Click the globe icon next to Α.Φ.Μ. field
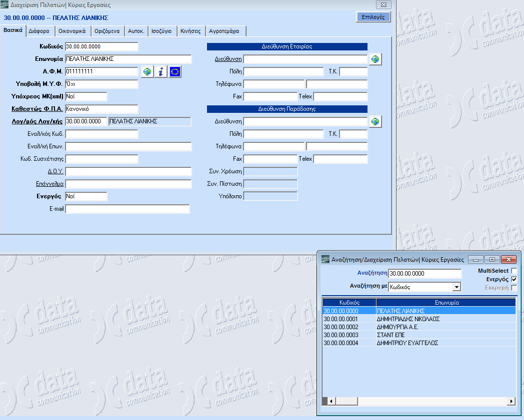 click(x=147, y=71)
